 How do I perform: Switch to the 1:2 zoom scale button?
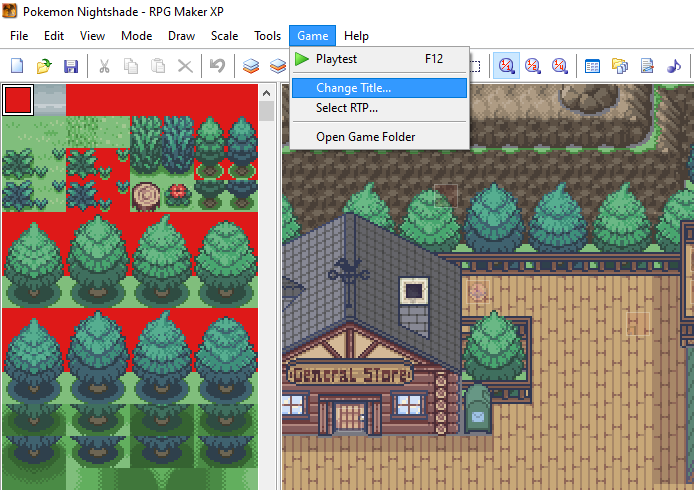(533, 66)
